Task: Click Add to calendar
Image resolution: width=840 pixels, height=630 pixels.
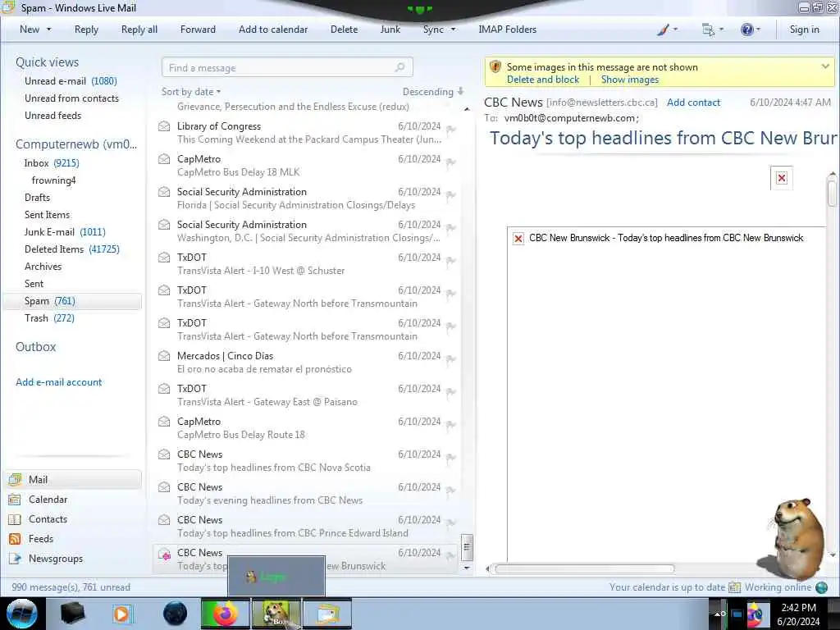Action: [x=273, y=30]
